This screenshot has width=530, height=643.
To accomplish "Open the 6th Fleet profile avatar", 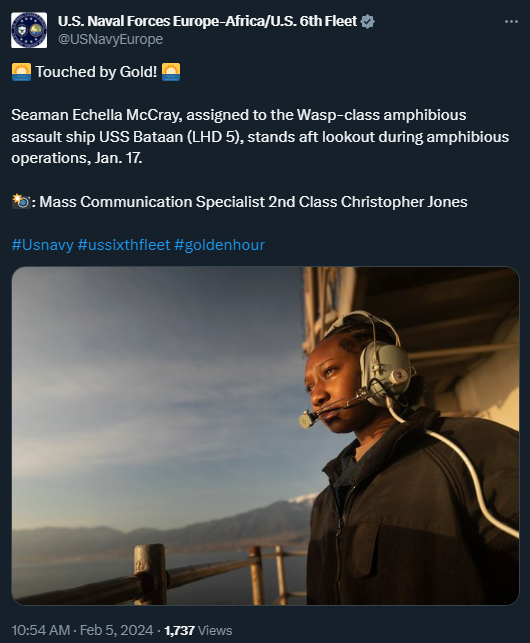I will point(29,30).
